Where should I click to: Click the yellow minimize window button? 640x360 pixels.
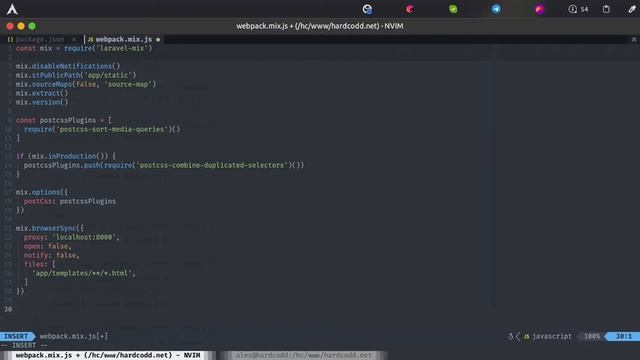click(21, 26)
